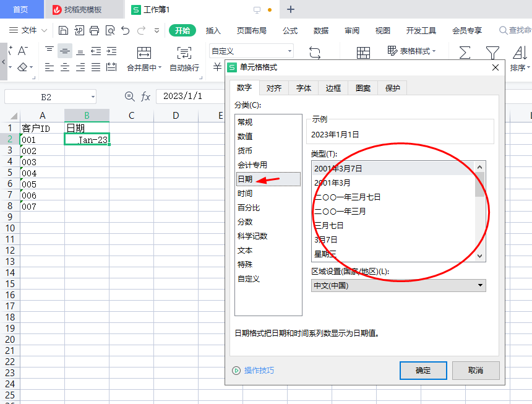Switch to the 对齐 tab in dialog
The height and width of the screenshot is (404, 532).
(x=274, y=88)
